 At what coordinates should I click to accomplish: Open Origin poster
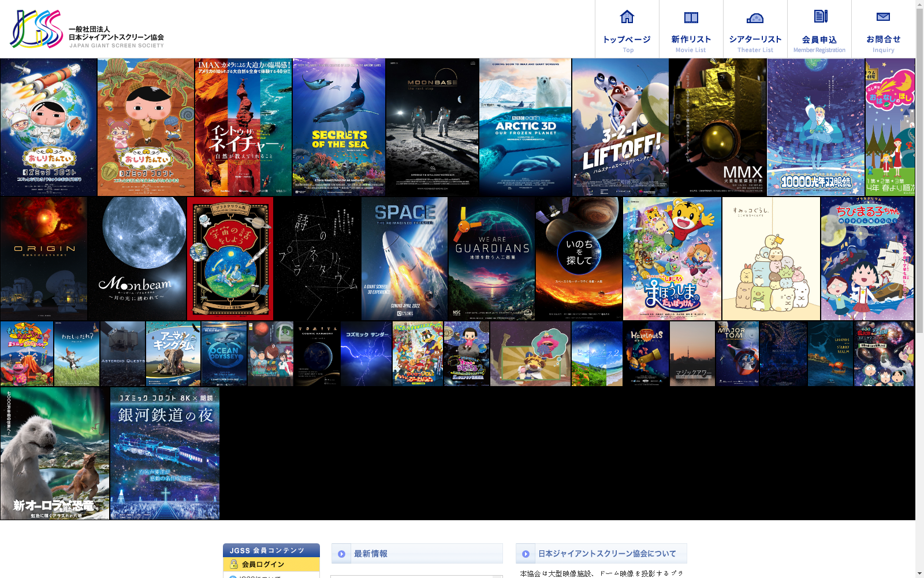coord(44,258)
